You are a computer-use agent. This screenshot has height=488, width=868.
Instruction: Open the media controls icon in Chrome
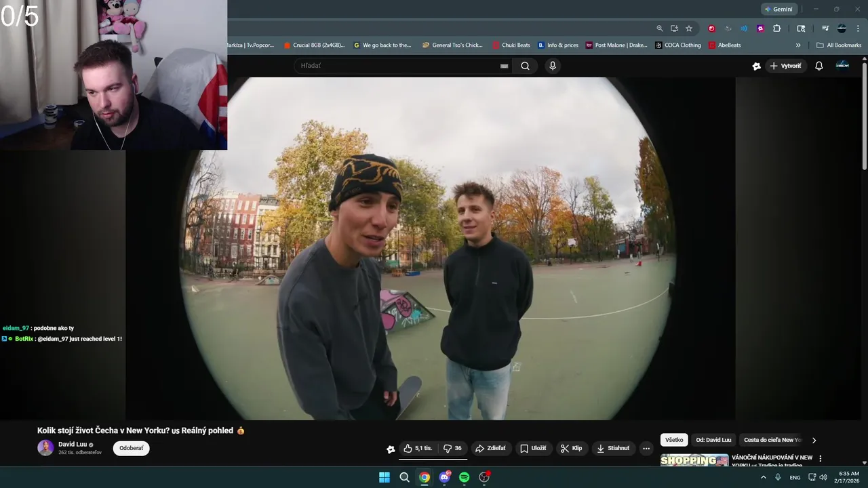point(825,28)
